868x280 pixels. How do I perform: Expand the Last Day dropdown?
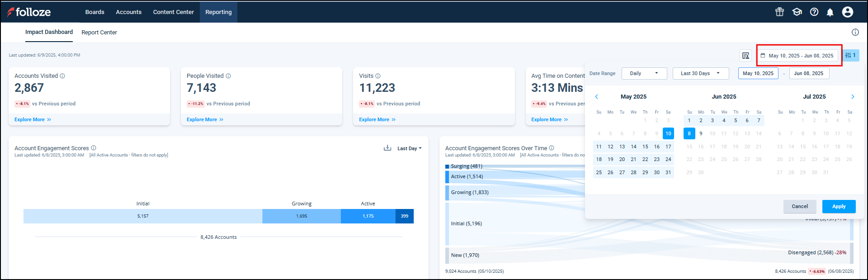[409, 148]
